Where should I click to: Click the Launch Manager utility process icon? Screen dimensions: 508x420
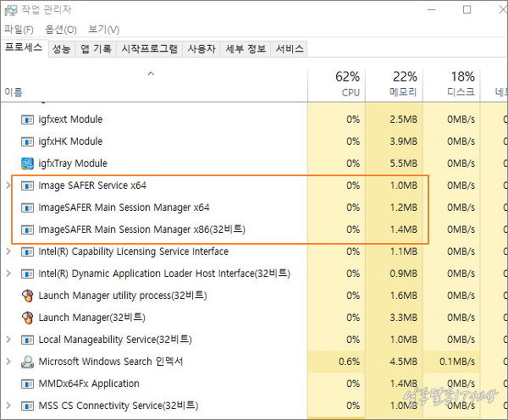coord(27,296)
